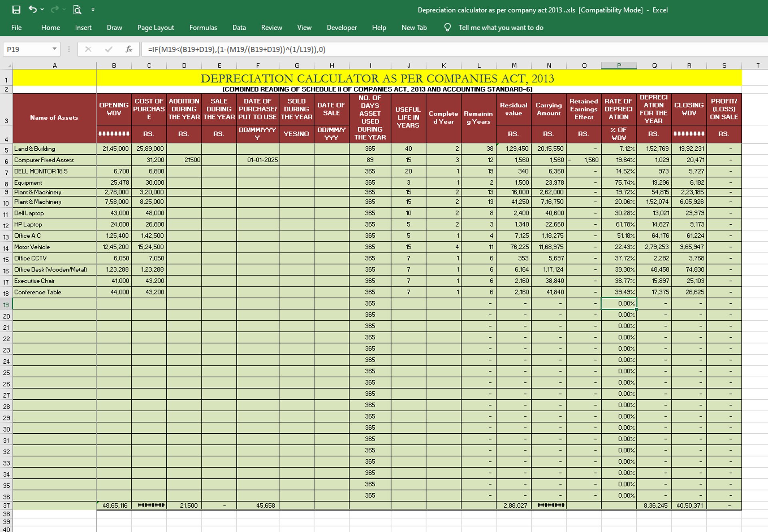Select row 19 header

[x=6, y=305]
